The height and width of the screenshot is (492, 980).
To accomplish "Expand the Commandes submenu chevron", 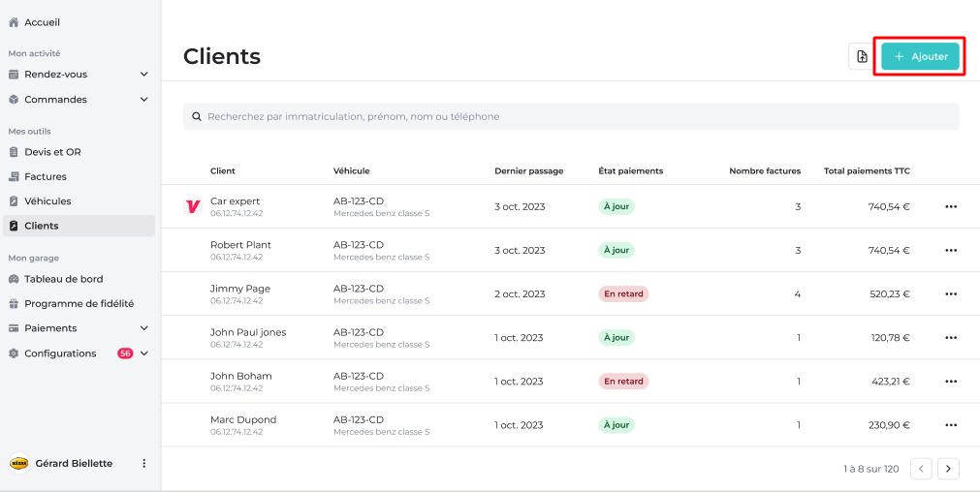I will coord(144,100).
